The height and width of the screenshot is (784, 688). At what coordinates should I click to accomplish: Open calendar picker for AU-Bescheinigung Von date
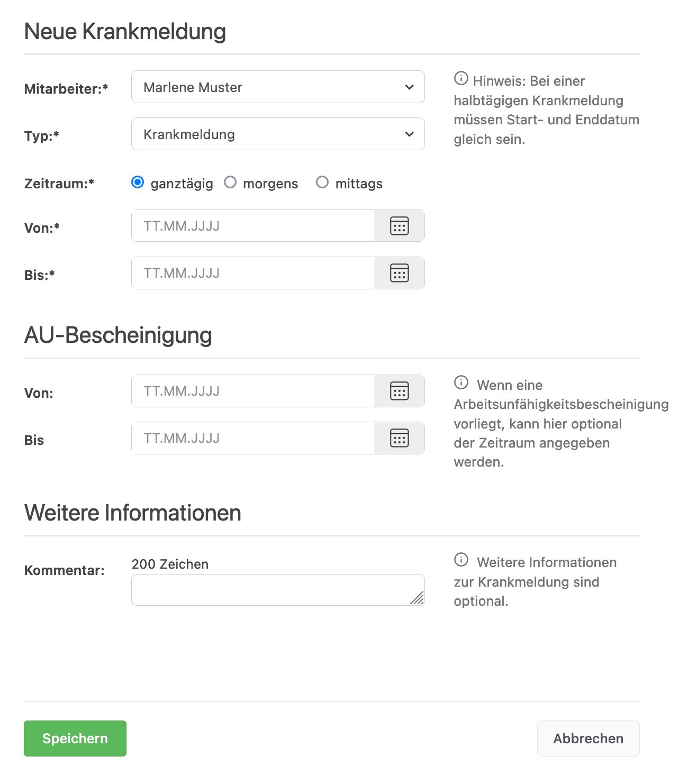point(400,391)
